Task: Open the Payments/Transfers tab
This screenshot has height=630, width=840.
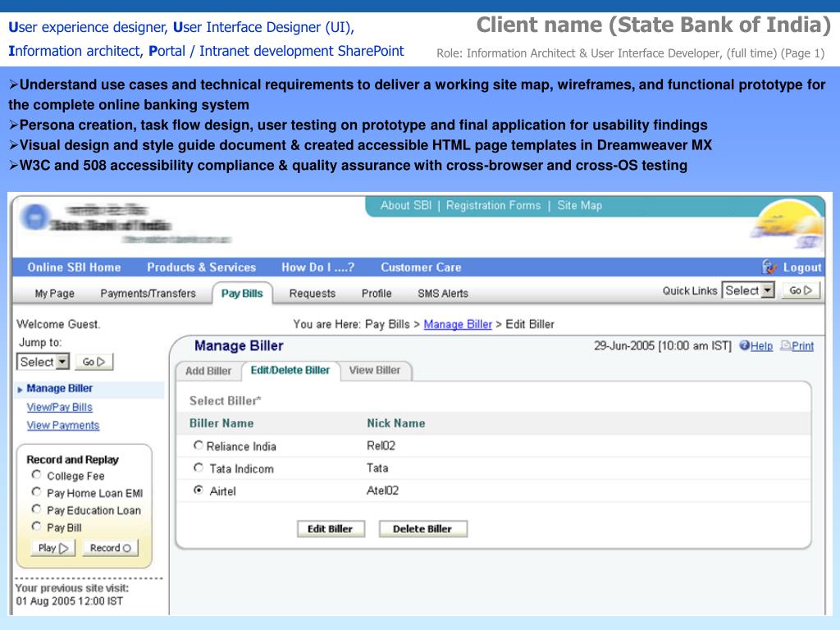Action: (148, 294)
